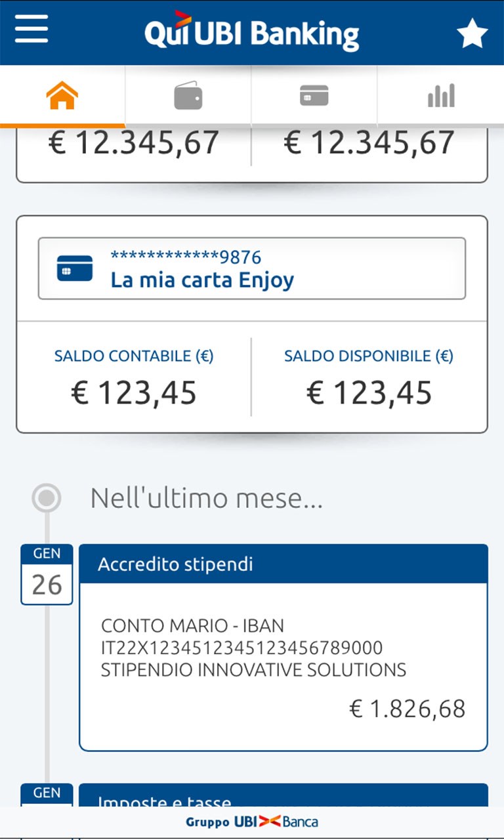Select the La mia carta Enjoy card
Screen dimensions: 504x840
click(202, 280)
